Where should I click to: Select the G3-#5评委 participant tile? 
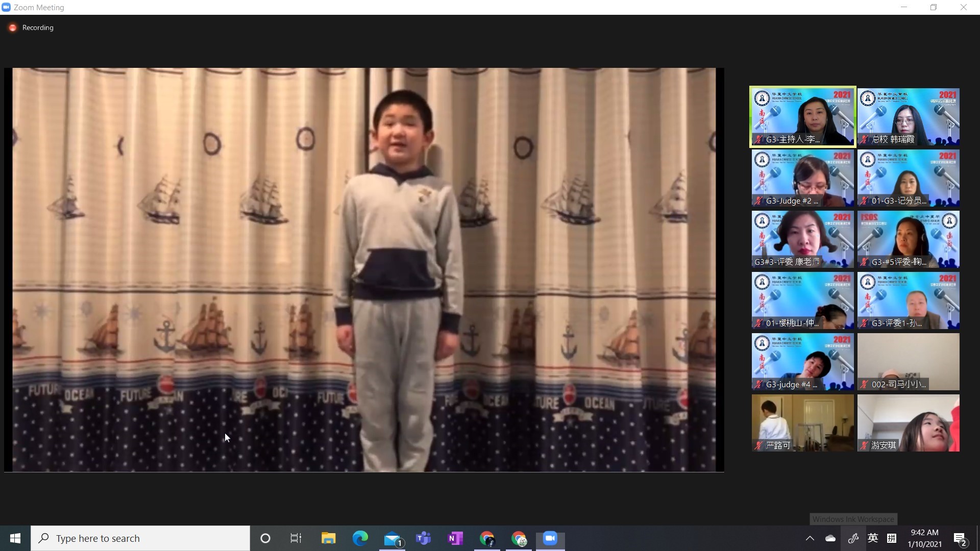coord(909,239)
